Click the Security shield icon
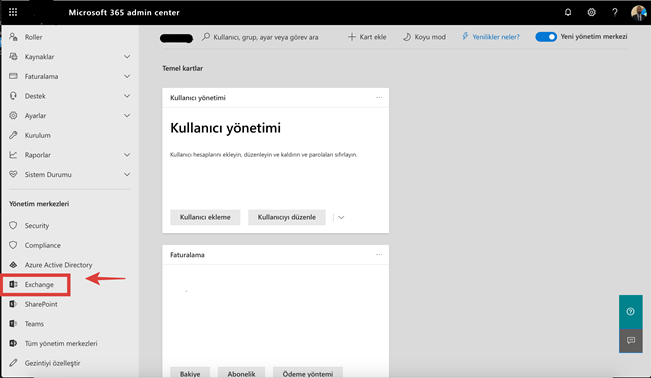The height and width of the screenshot is (378, 651). [x=13, y=225]
